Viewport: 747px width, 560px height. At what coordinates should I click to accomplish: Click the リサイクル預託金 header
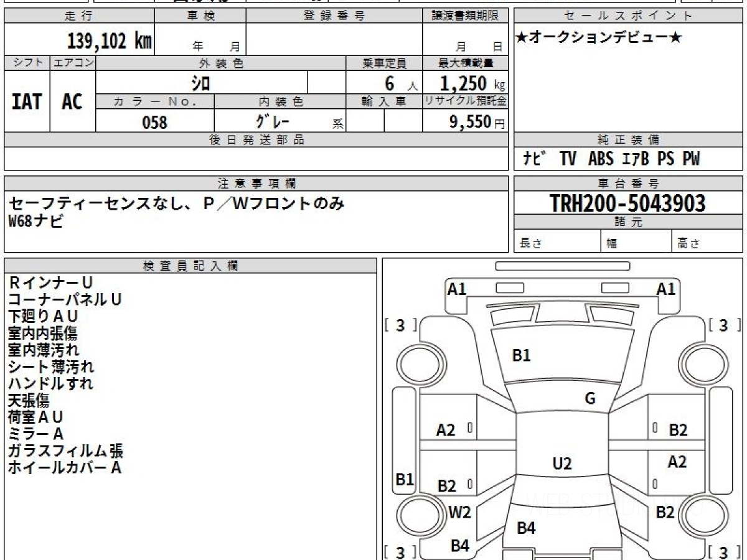tap(465, 101)
